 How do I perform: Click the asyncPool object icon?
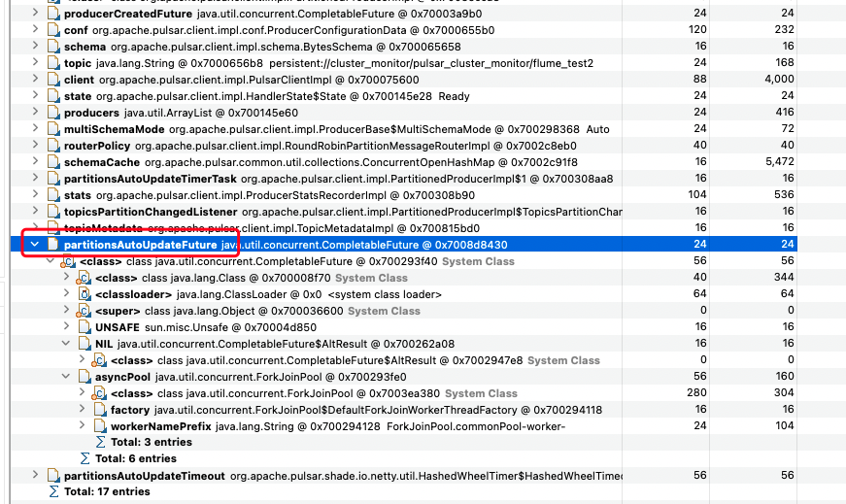coord(85,377)
